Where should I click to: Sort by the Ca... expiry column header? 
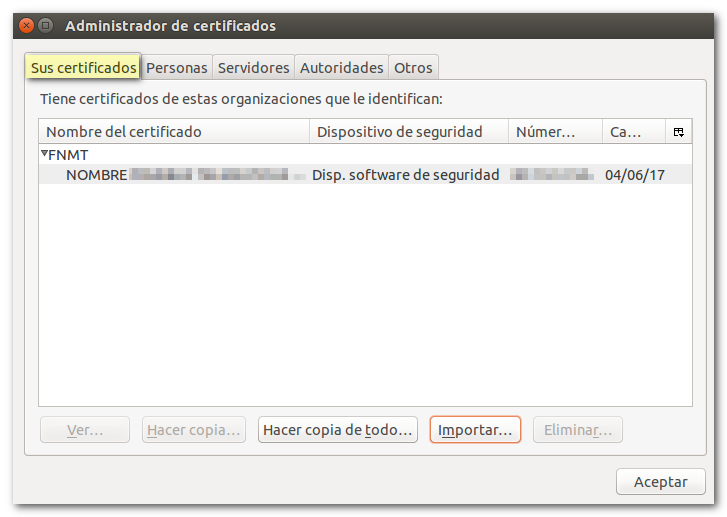[x=633, y=132]
